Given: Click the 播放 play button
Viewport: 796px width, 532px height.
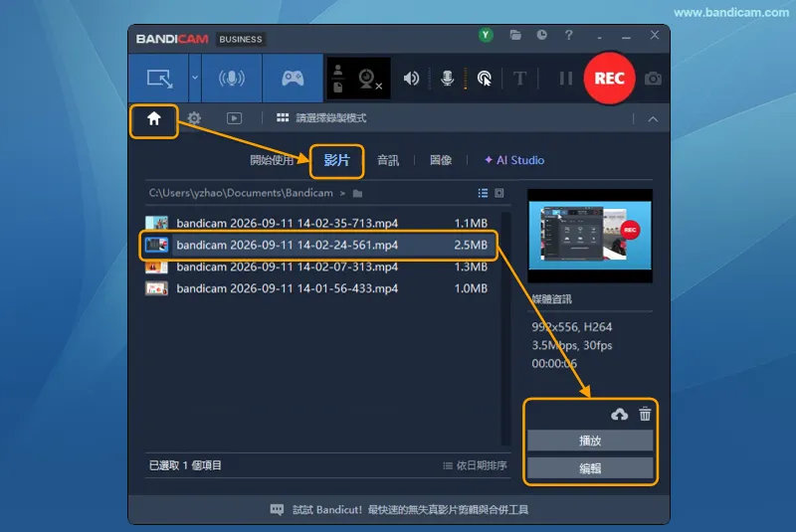Looking at the screenshot, I should pyautogui.click(x=590, y=441).
